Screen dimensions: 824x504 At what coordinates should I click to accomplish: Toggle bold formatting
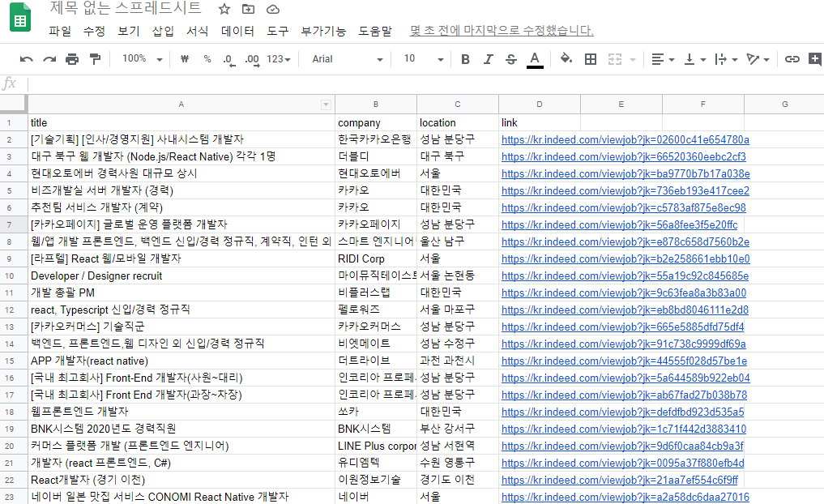tap(465, 59)
